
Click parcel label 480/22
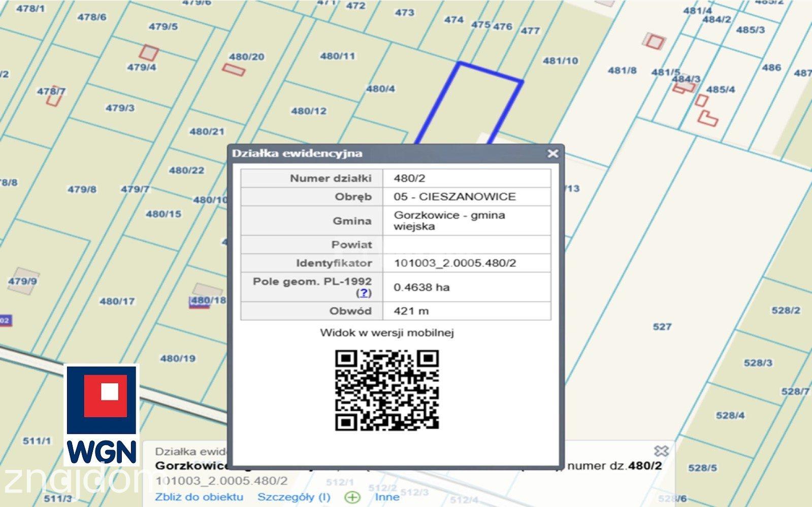pos(186,170)
